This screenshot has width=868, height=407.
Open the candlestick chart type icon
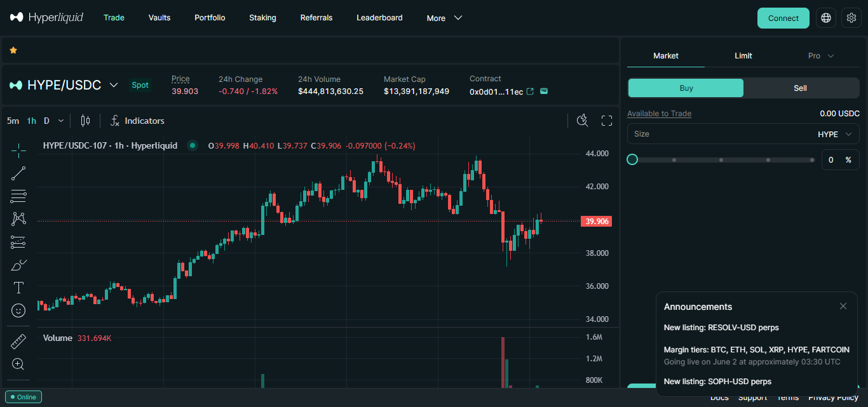point(86,121)
